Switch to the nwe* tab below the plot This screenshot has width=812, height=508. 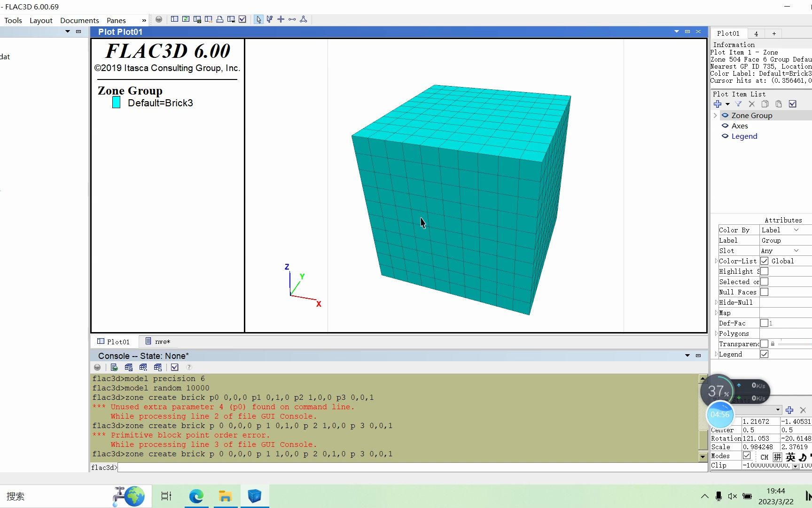(162, 341)
